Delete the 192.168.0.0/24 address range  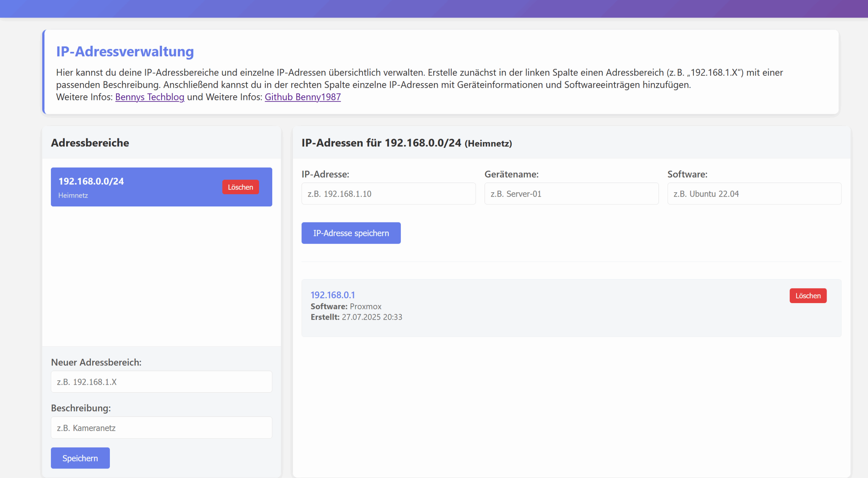(240, 187)
